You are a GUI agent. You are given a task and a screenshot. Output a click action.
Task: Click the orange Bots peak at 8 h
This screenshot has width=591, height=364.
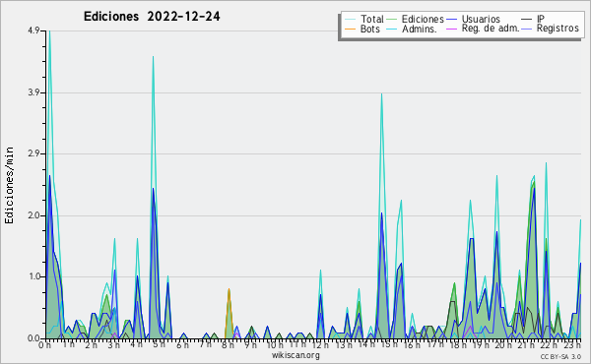(x=229, y=290)
